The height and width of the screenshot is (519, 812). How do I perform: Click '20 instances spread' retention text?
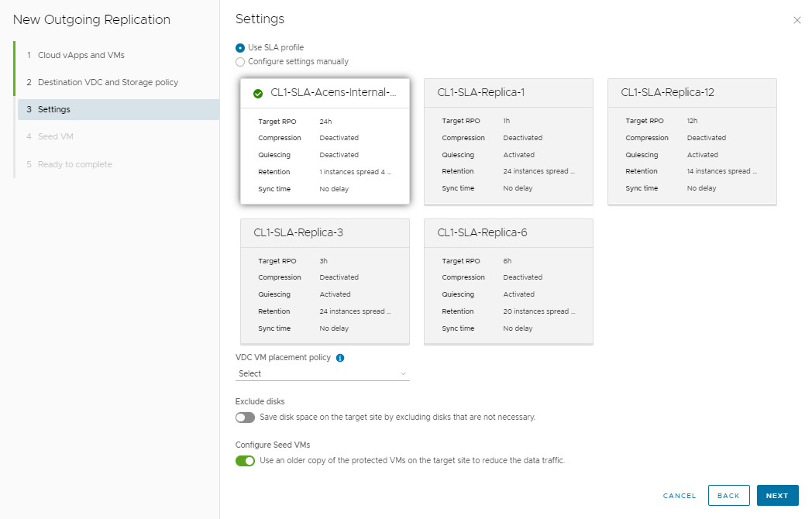pos(539,311)
